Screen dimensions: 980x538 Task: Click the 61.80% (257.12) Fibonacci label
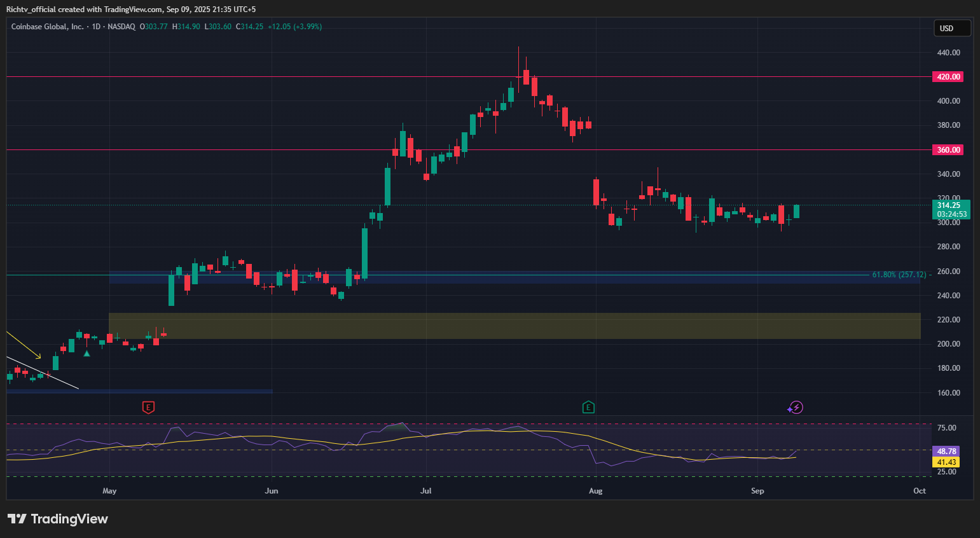click(x=899, y=275)
